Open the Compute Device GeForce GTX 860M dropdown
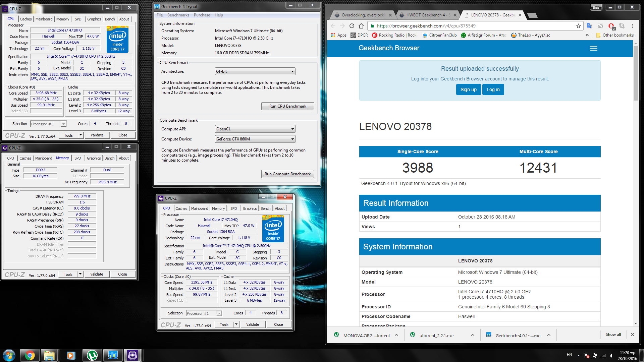The image size is (644, 362). pyautogui.click(x=255, y=139)
